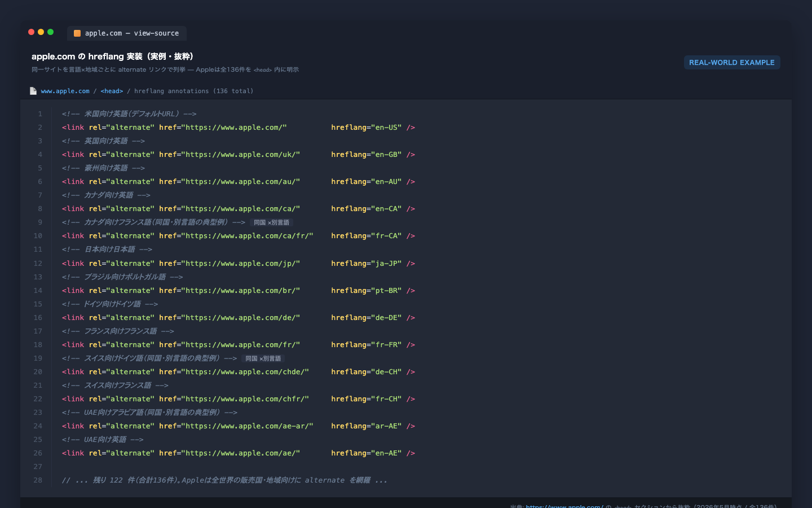Screen dimensions: 812x508
Task: Select the "apple.com — view-source" tab
Action: click(127, 33)
